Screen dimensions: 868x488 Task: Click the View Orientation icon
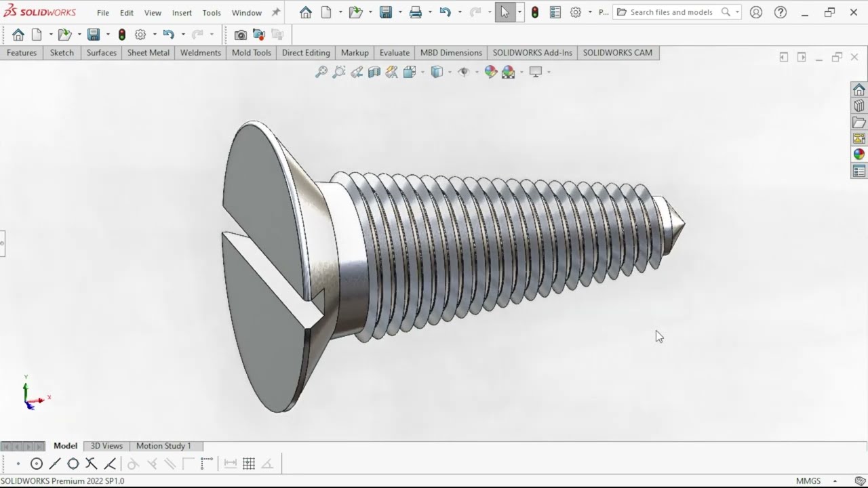click(x=410, y=72)
